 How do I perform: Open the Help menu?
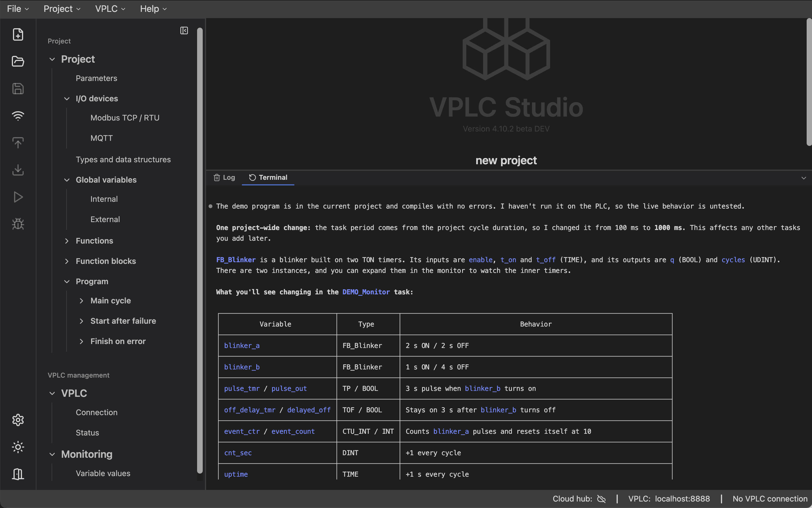[x=153, y=9]
